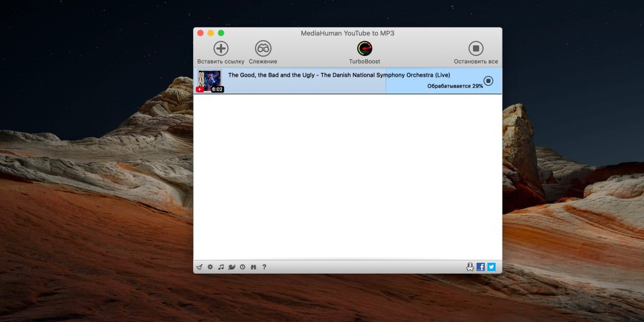Open the clock history icon
Screen dimensions: 644x322
click(243, 267)
